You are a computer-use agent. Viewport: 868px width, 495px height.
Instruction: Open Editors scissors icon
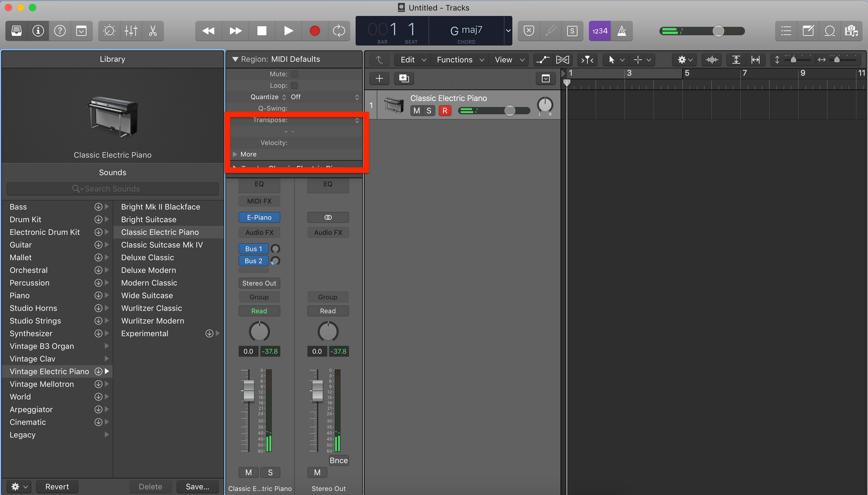pyautogui.click(x=152, y=31)
